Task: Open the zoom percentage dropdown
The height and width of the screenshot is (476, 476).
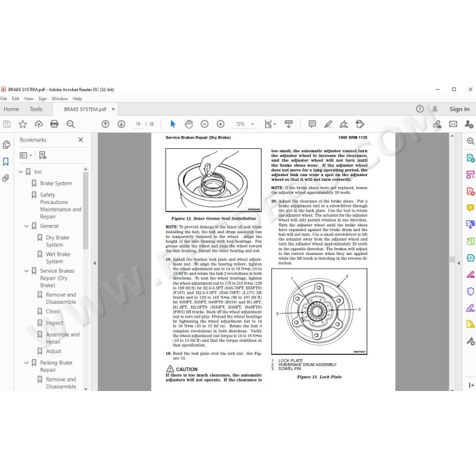Action: tap(252, 124)
